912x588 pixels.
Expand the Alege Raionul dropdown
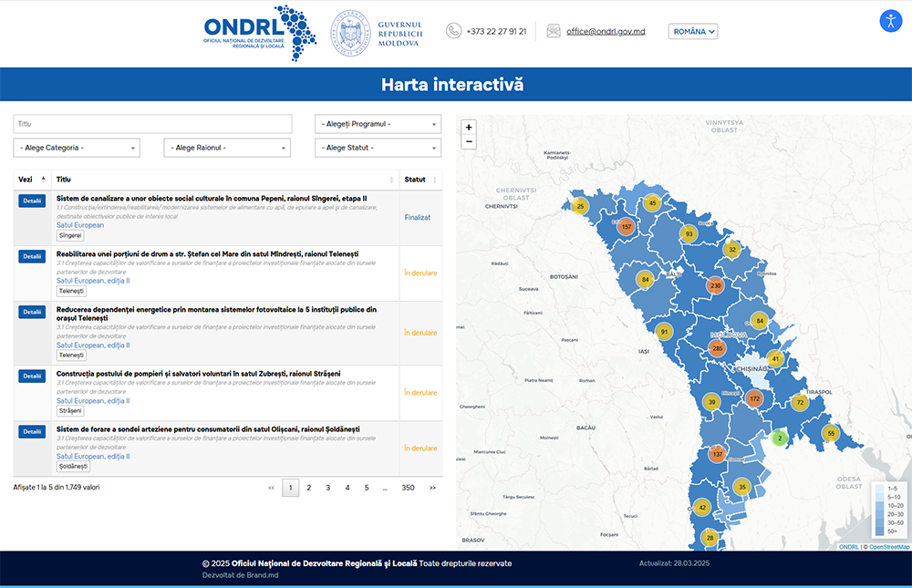[227, 148]
